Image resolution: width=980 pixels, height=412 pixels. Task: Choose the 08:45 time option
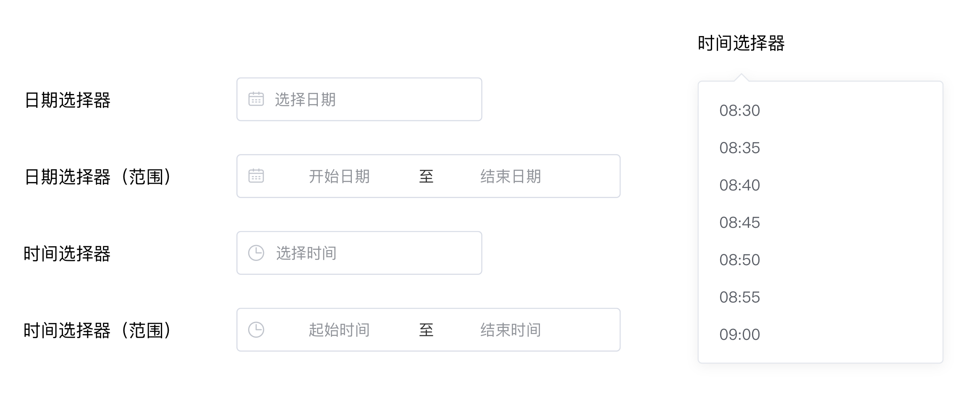pos(739,223)
